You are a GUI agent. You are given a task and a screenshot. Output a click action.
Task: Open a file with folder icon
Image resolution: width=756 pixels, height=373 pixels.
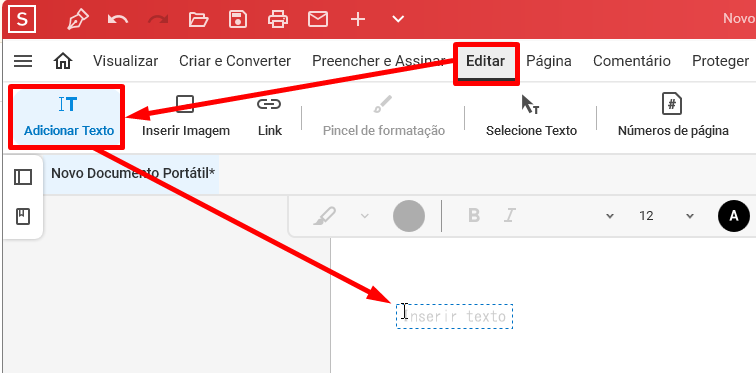(x=198, y=20)
